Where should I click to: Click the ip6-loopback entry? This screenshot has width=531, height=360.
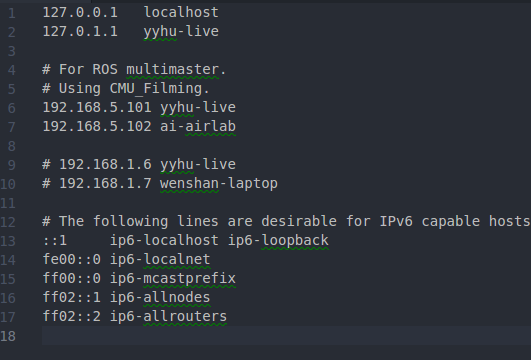click(278, 241)
